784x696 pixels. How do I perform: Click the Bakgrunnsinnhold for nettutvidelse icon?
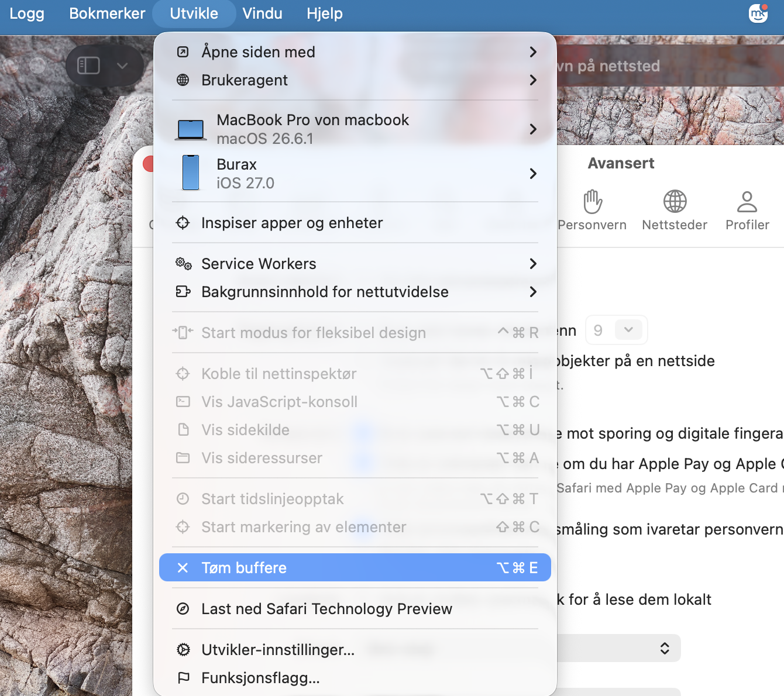click(x=183, y=291)
